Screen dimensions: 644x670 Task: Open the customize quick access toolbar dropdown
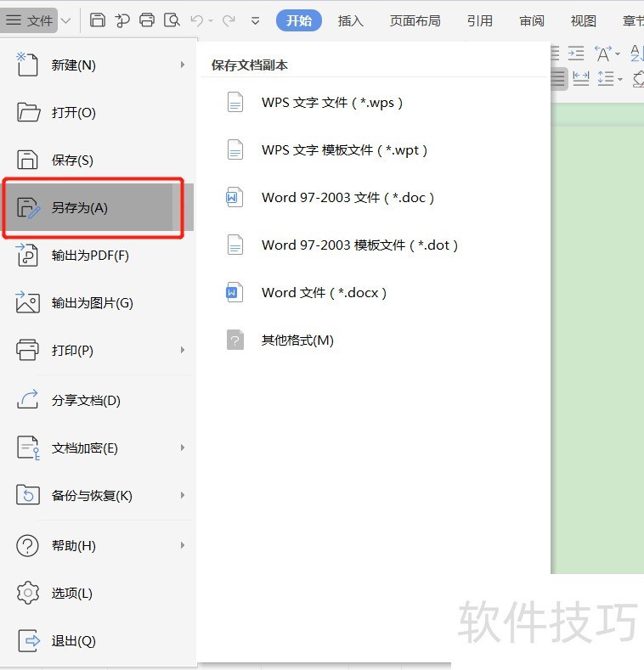255,20
